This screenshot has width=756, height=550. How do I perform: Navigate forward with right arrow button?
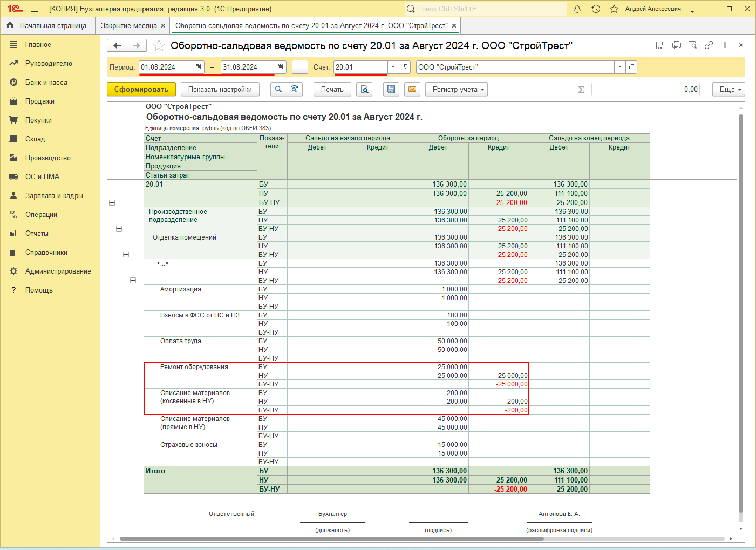pyautogui.click(x=137, y=46)
